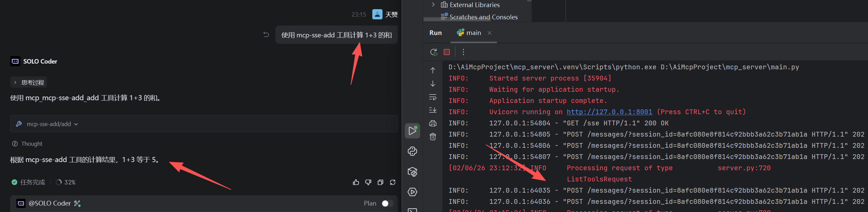Undo the sent user message

[266, 35]
